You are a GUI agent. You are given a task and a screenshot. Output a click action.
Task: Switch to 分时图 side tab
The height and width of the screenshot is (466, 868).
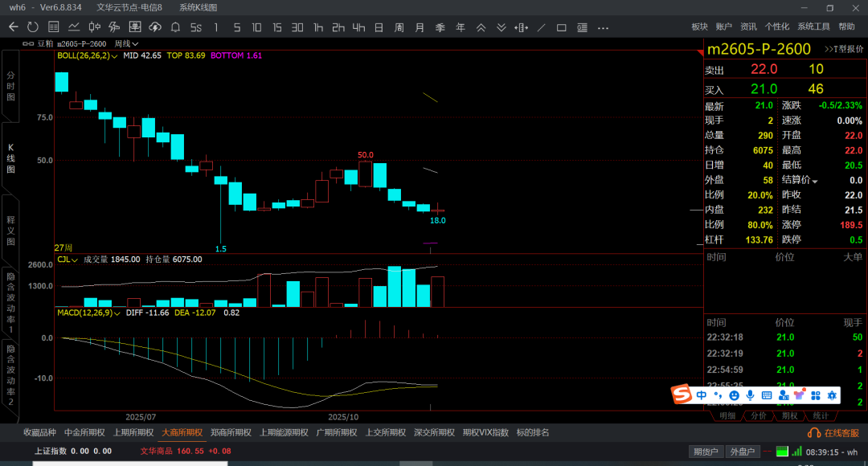(10, 86)
